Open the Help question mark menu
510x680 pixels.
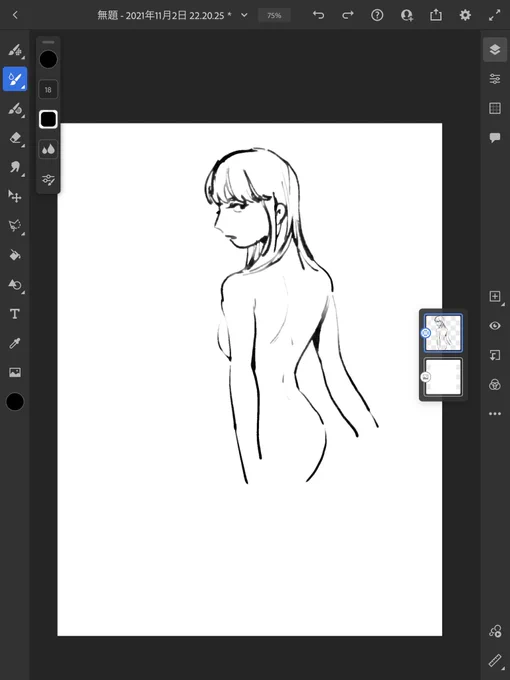(x=377, y=15)
